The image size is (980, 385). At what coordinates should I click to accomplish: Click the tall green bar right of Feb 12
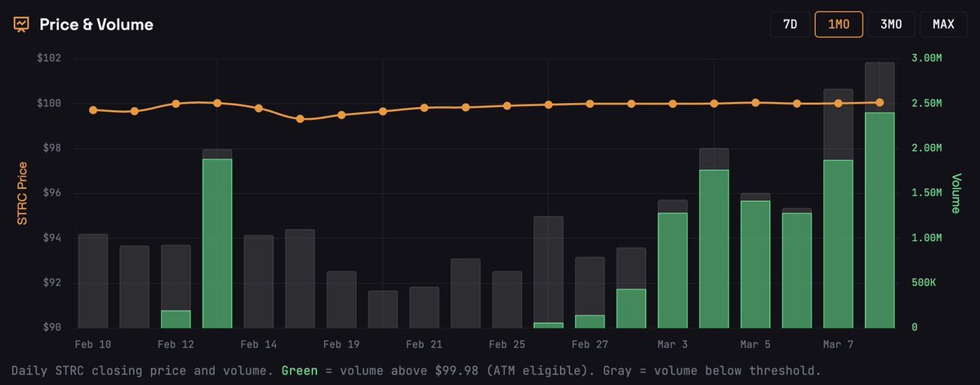[217, 243]
